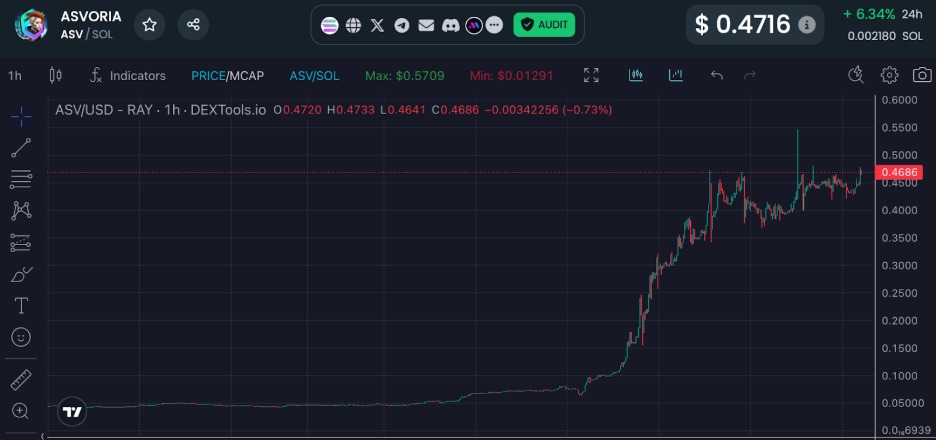
Task: Open the Discord social link
Action: 450,25
